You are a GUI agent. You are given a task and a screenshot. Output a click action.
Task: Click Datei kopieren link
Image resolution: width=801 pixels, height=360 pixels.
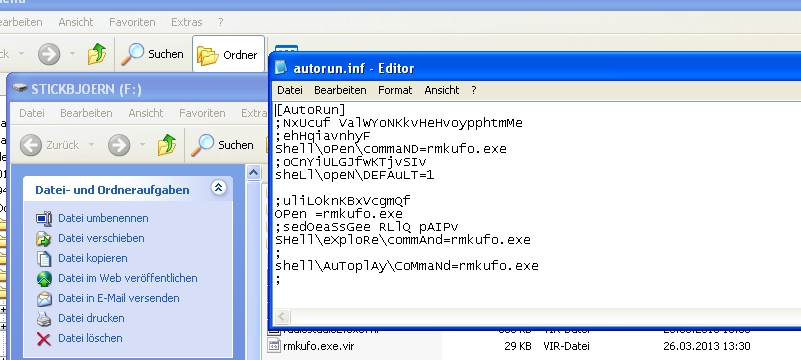(x=92, y=258)
